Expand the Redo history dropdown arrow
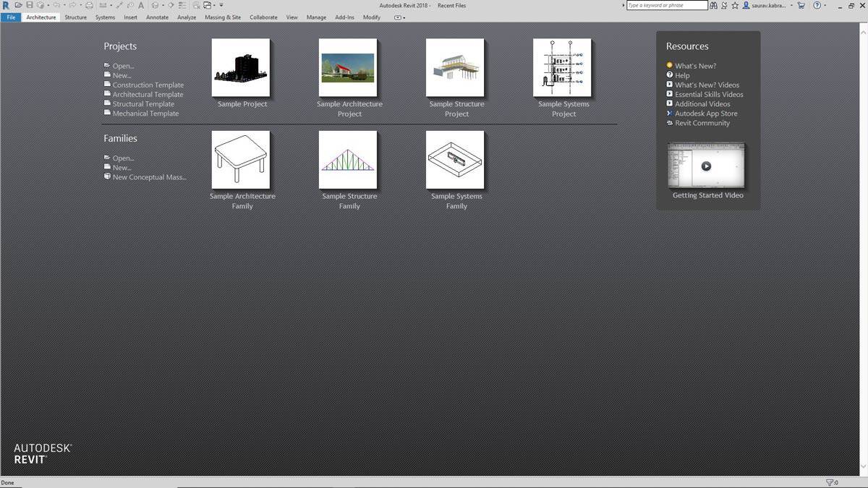The height and width of the screenshot is (488, 868). tap(81, 5)
